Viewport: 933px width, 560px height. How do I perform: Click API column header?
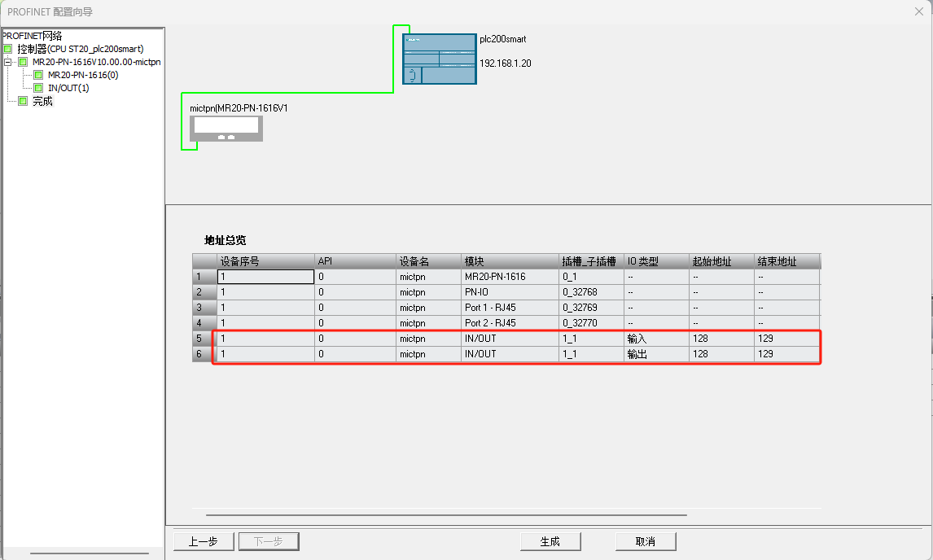pyautogui.click(x=355, y=261)
